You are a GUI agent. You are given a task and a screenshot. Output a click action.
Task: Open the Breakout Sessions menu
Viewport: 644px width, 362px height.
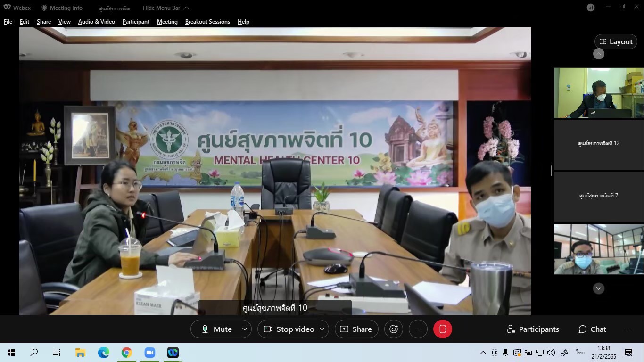tap(207, 22)
